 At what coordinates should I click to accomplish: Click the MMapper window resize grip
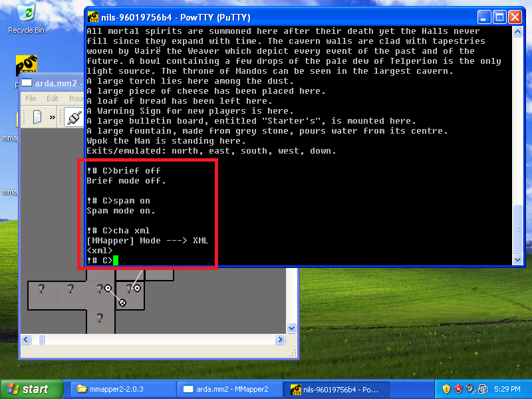tap(293, 354)
